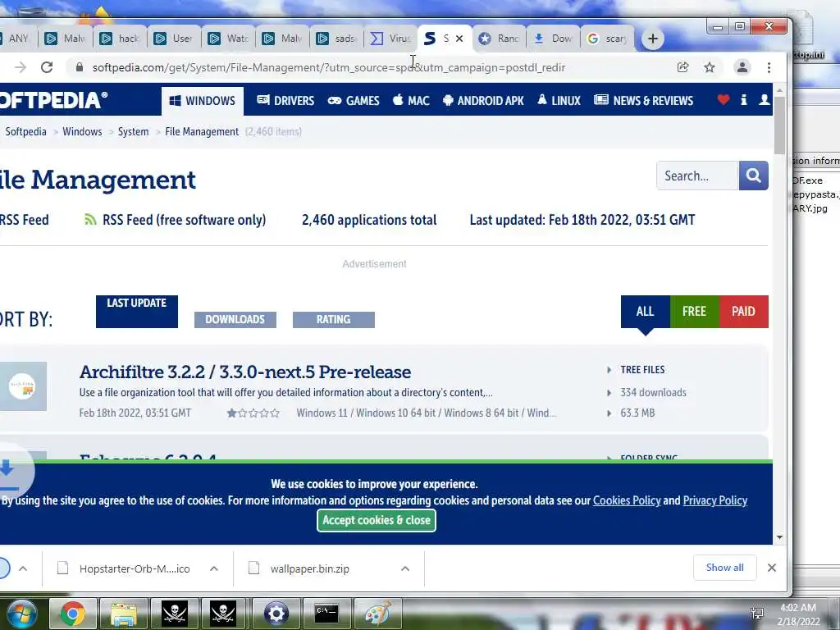Switch to the Rand browser tab
The image size is (840, 630).
click(x=500, y=39)
